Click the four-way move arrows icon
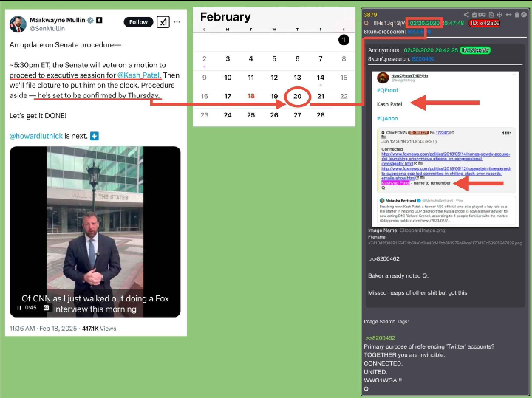 [500, 15]
